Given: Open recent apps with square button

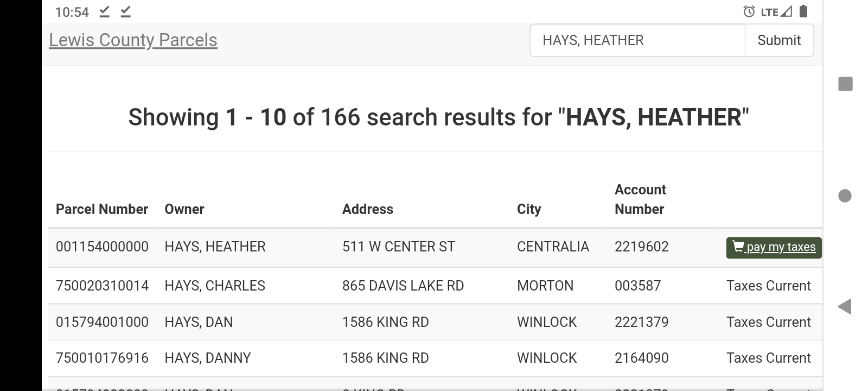Looking at the screenshot, I should click(x=845, y=84).
